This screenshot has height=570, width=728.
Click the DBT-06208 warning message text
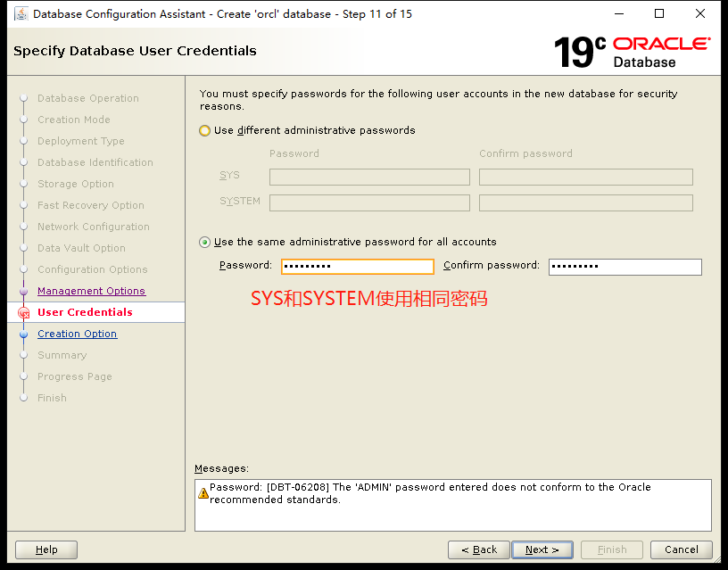430,493
